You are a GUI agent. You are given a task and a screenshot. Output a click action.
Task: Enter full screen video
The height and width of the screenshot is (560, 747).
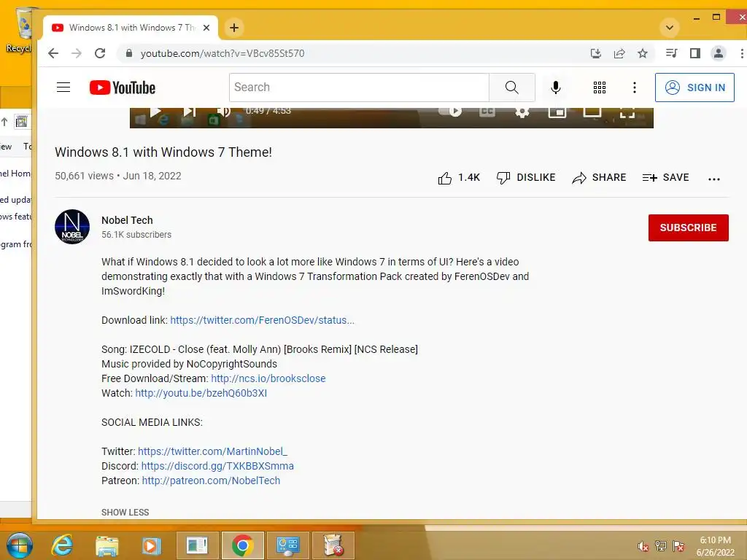tap(627, 112)
